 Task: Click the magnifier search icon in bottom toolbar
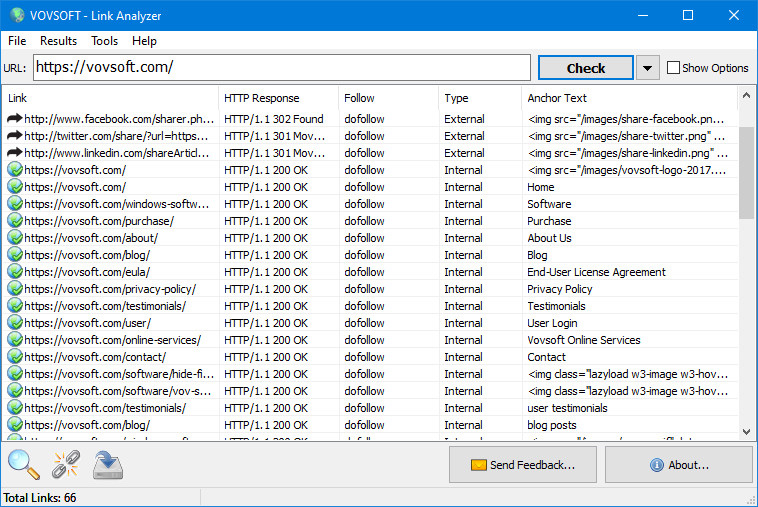click(24, 464)
